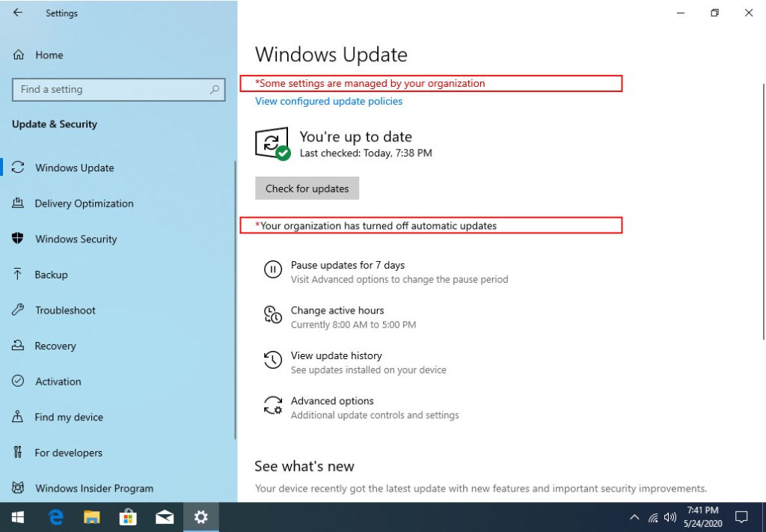This screenshot has height=532, width=766.
Task: Go to Settings Home label
Action: (x=49, y=55)
